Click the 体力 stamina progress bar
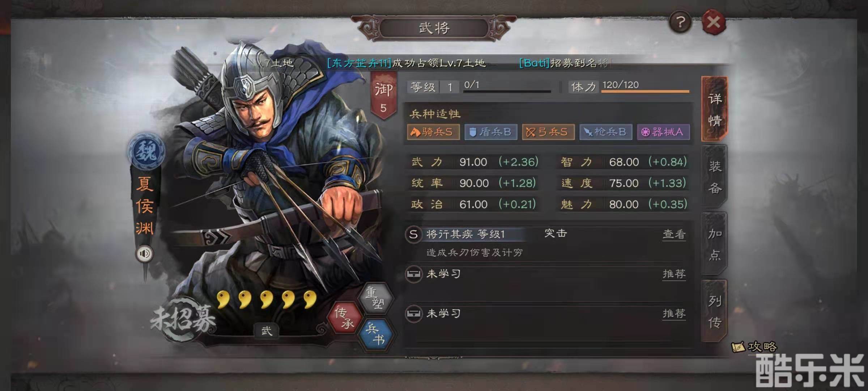Screen dimensions: 868x391 pos(645,91)
